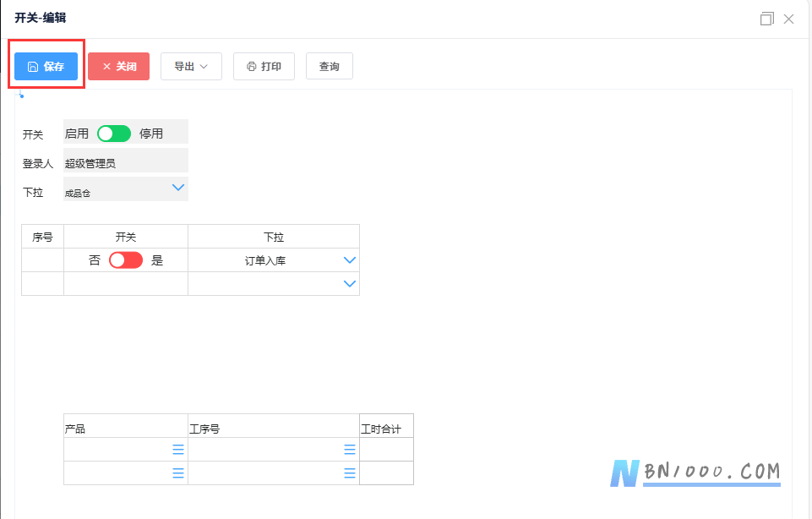Viewport: 812px width, 519px height.
Task: Click the first-row 工时合计 cell
Action: [386, 450]
